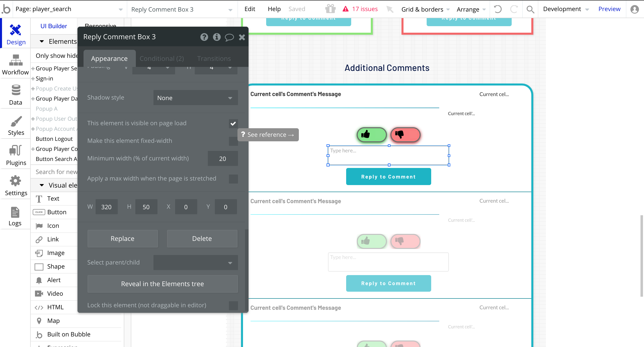The height and width of the screenshot is (347, 644).
Task: Click the undo arrow icon
Action: click(x=498, y=9)
